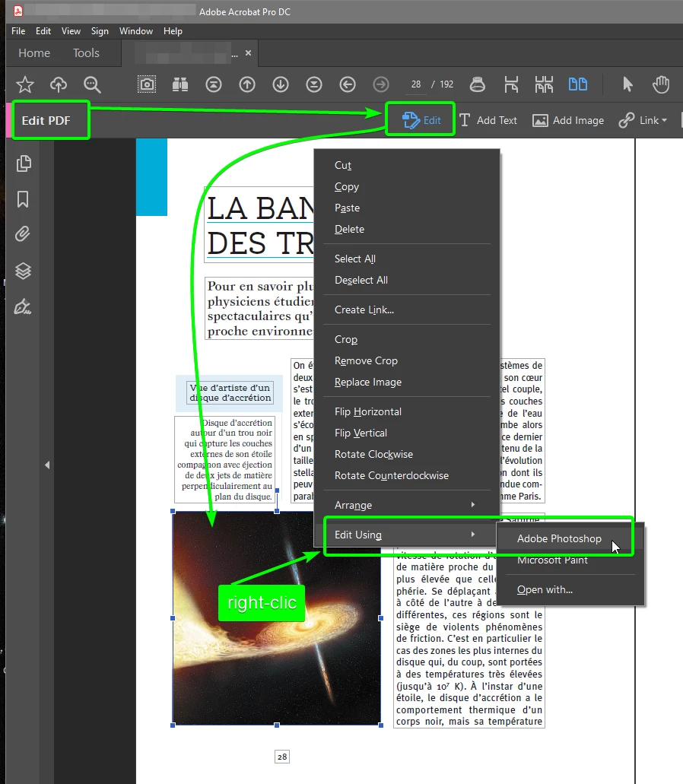Open the Window menu

(x=136, y=31)
